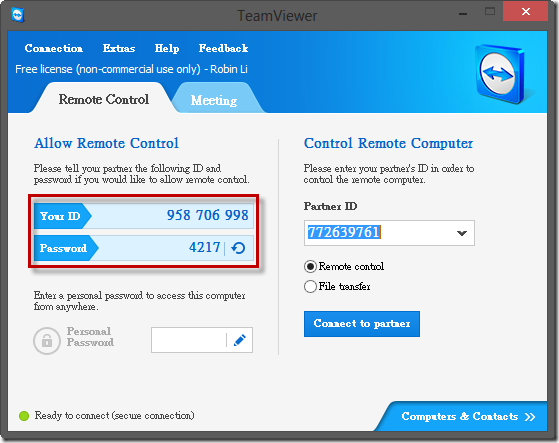Open the Help menu
The width and height of the screenshot is (559, 443).
167,48
